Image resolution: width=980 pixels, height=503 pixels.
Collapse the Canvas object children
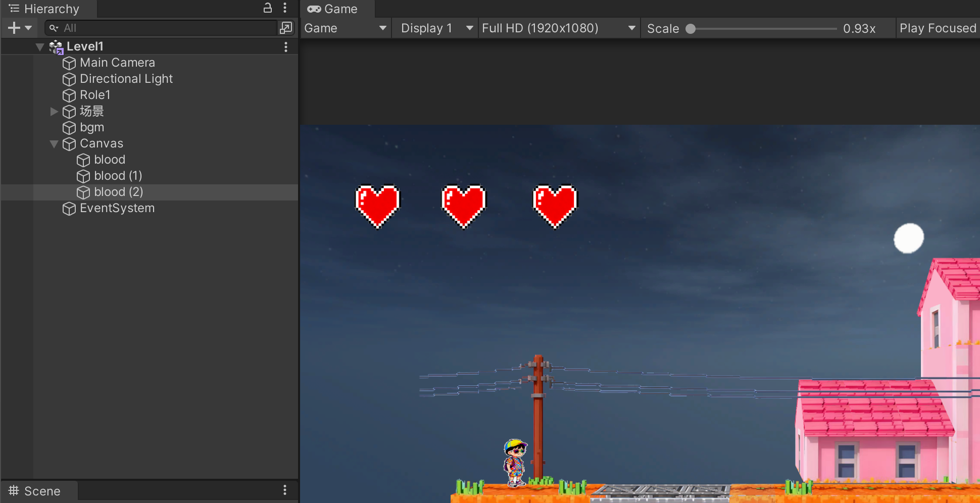click(x=54, y=144)
